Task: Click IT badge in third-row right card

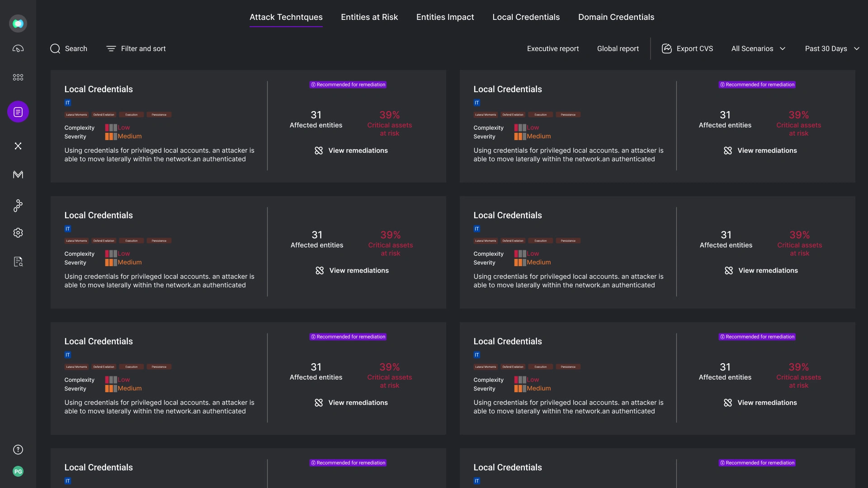Action: (x=477, y=355)
